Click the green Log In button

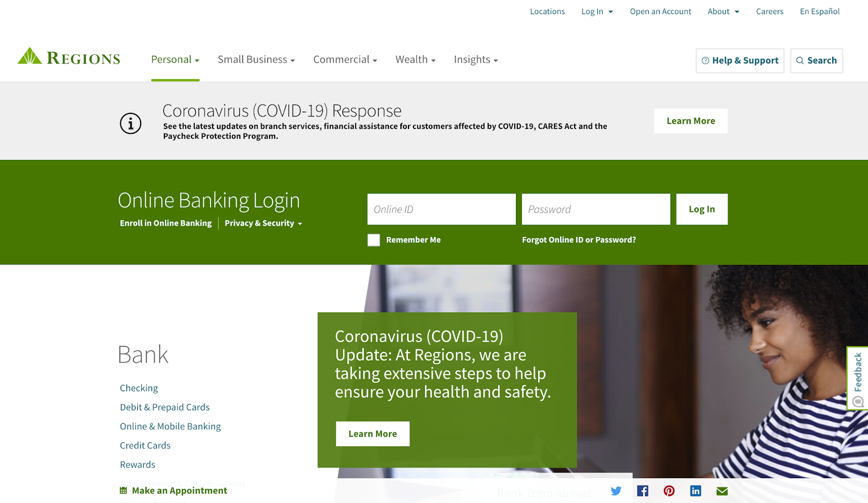(x=702, y=209)
